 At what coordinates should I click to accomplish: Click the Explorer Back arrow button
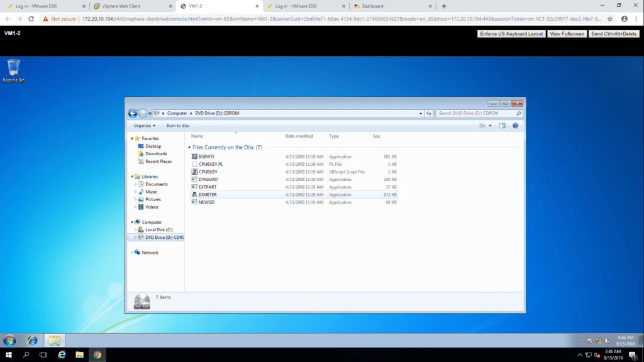point(133,114)
